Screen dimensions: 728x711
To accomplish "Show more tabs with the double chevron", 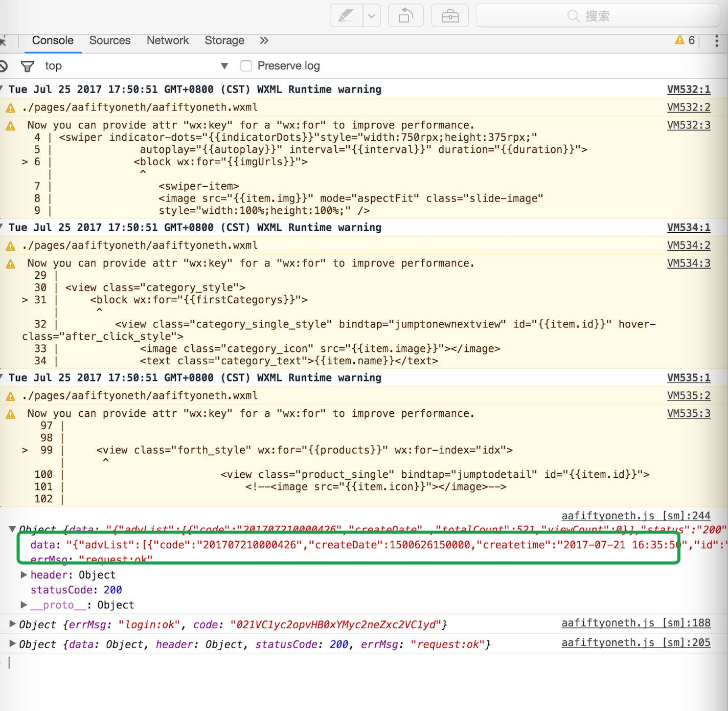I will (264, 40).
